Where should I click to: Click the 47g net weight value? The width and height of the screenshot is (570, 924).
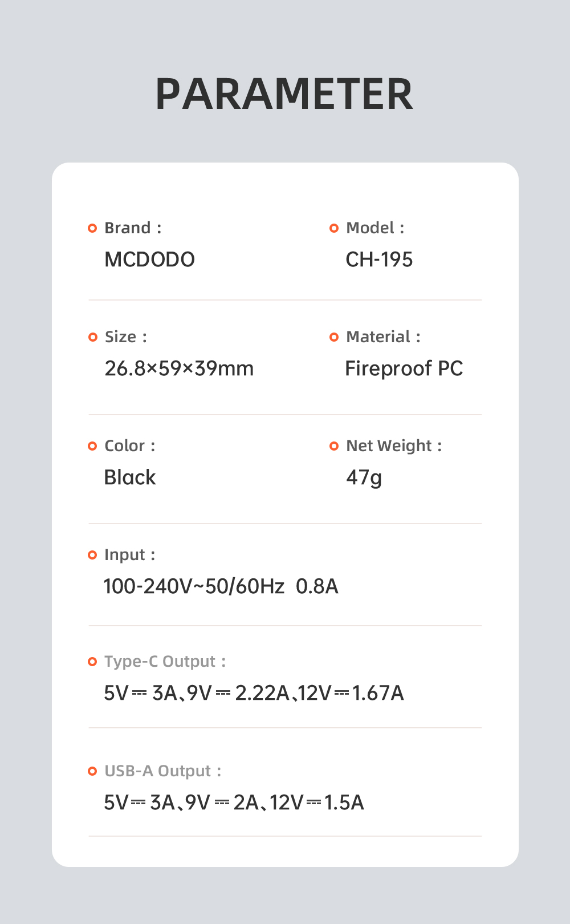[364, 477]
